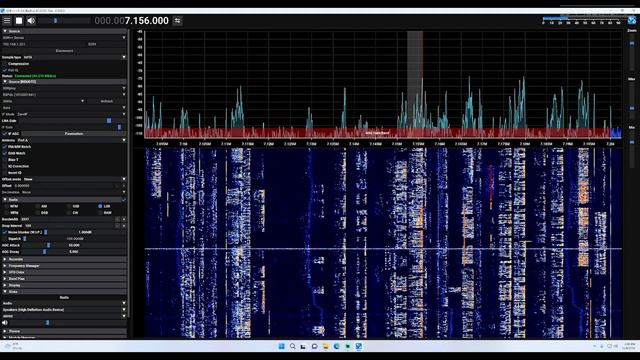Screen dimensions: 640x360
Task: Click the server IP address field
Action: tap(43, 44)
